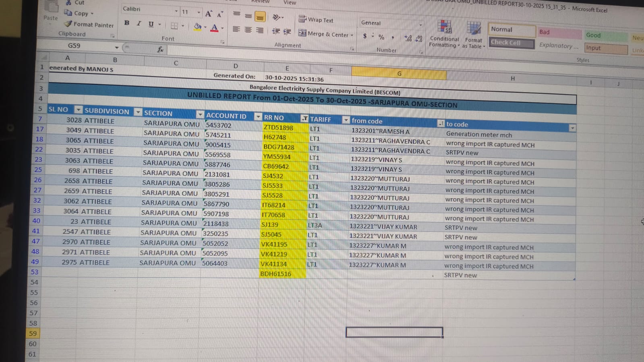Open Format as Table gallery
Screen dimensions: 644x362
(474, 35)
